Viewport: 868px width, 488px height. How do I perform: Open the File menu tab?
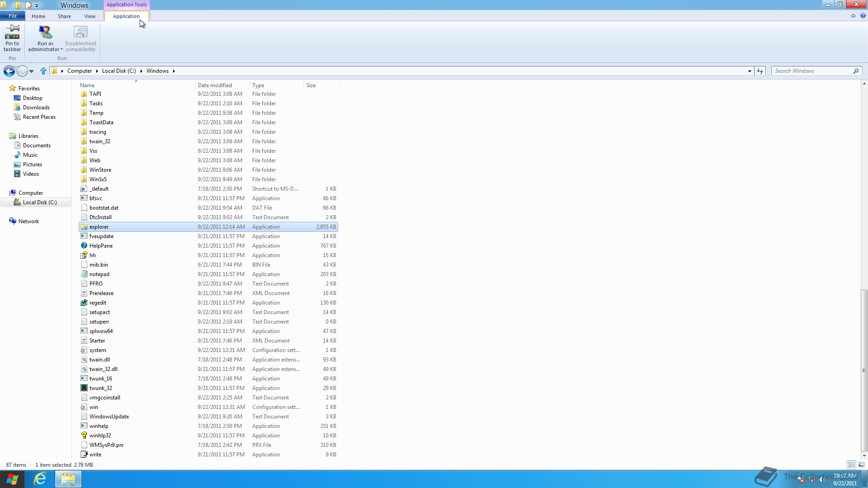13,16
